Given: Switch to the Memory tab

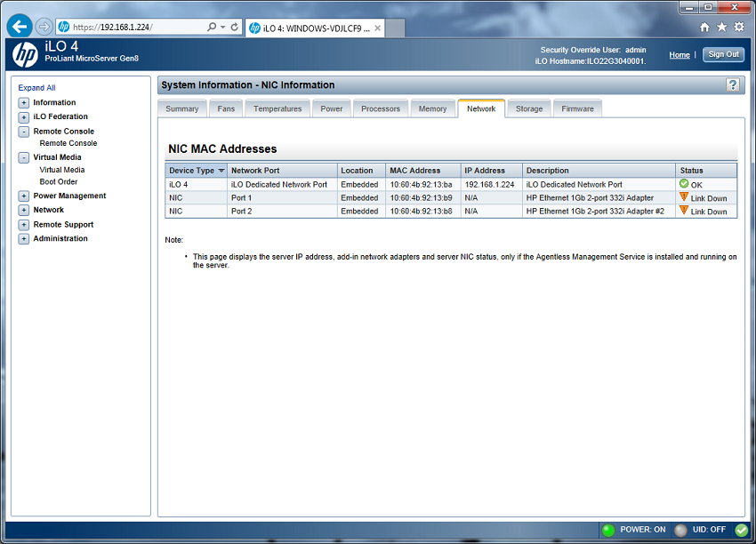Looking at the screenshot, I should (432, 108).
